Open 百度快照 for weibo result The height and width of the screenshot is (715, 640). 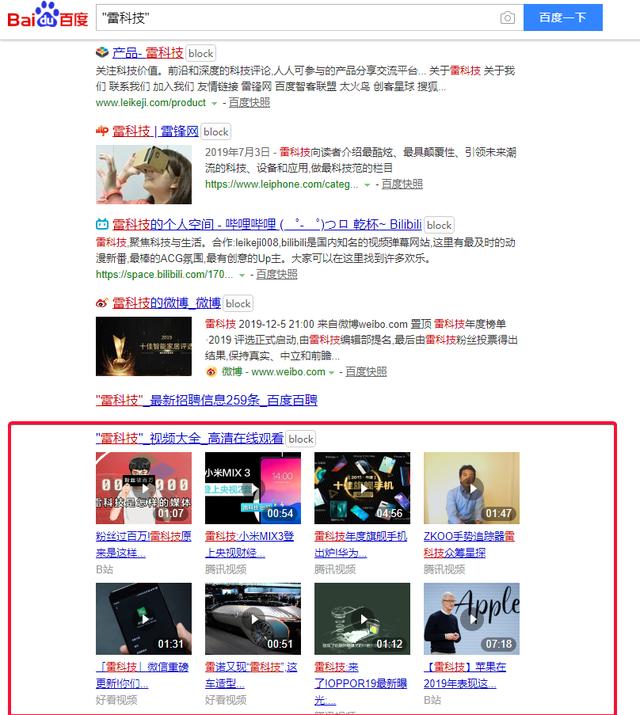pyautogui.click(x=366, y=372)
